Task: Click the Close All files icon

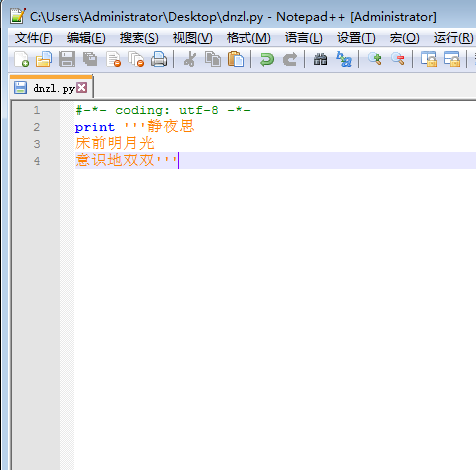Action: coord(136,59)
